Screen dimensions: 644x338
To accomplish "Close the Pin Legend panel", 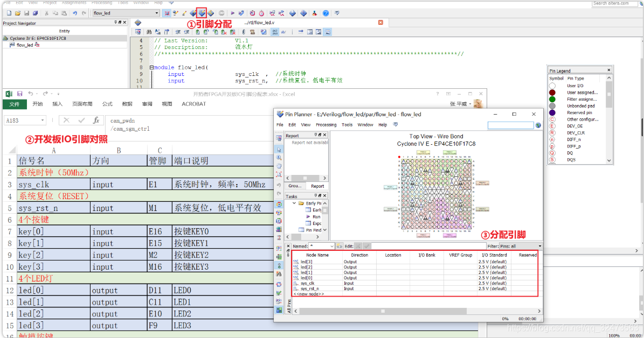I will tap(608, 70).
